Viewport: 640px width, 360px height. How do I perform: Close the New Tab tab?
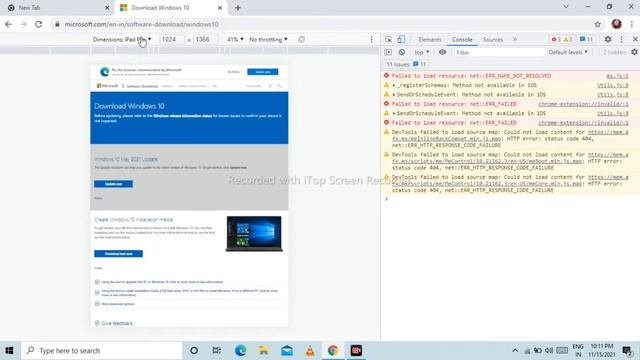point(107,8)
